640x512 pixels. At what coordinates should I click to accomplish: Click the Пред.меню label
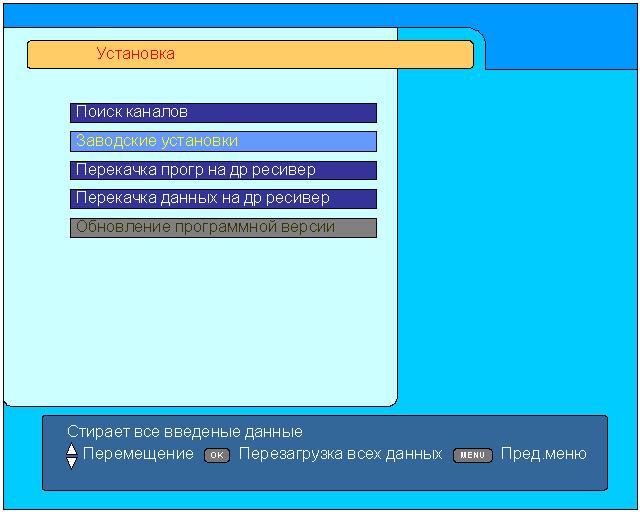tap(543, 454)
